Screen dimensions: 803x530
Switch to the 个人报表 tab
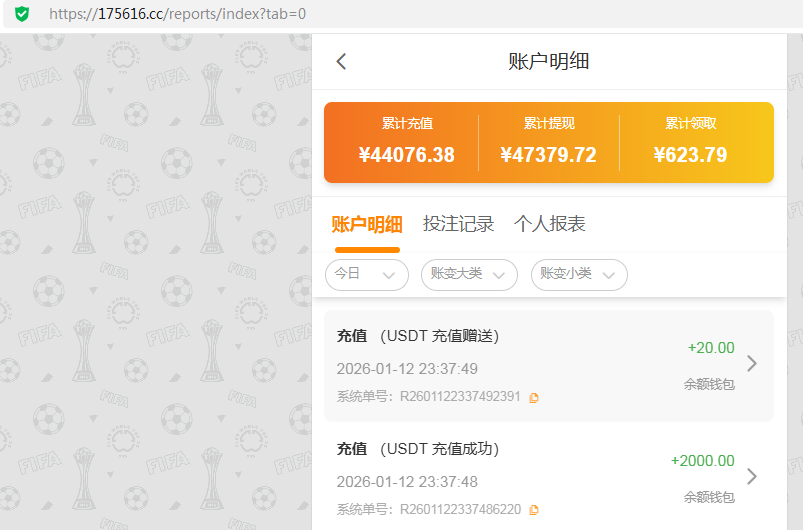pyautogui.click(x=549, y=224)
